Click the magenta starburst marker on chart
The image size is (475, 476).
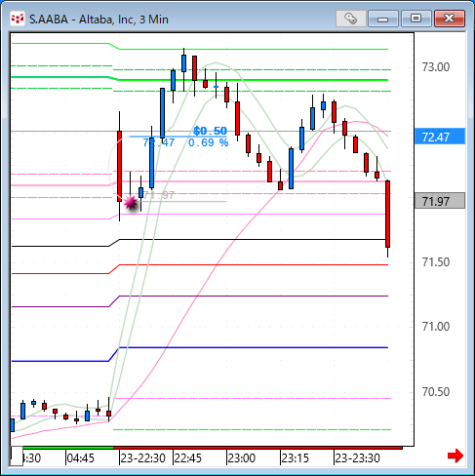pyautogui.click(x=131, y=203)
